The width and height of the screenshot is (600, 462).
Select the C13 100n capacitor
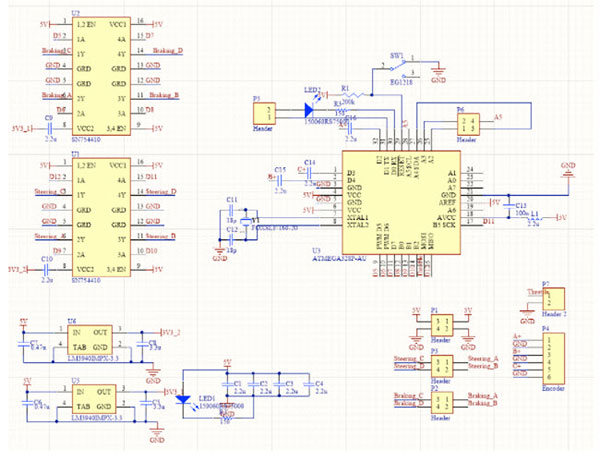click(505, 204)
